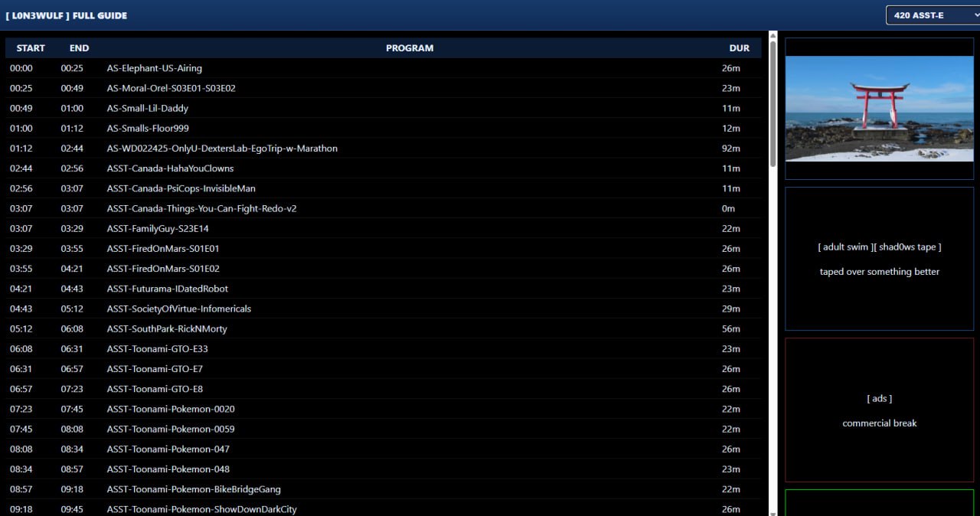Open the 420 ASST-E channel dropdown
The image size is (980, 516).
(x=932, y=15)
